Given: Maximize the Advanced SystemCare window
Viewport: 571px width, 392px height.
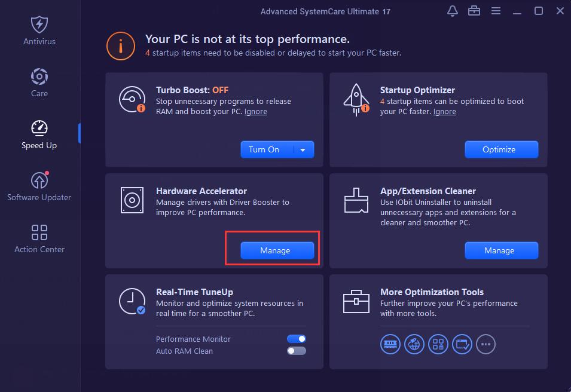Looking at the screenshot, I should point(539,11).
